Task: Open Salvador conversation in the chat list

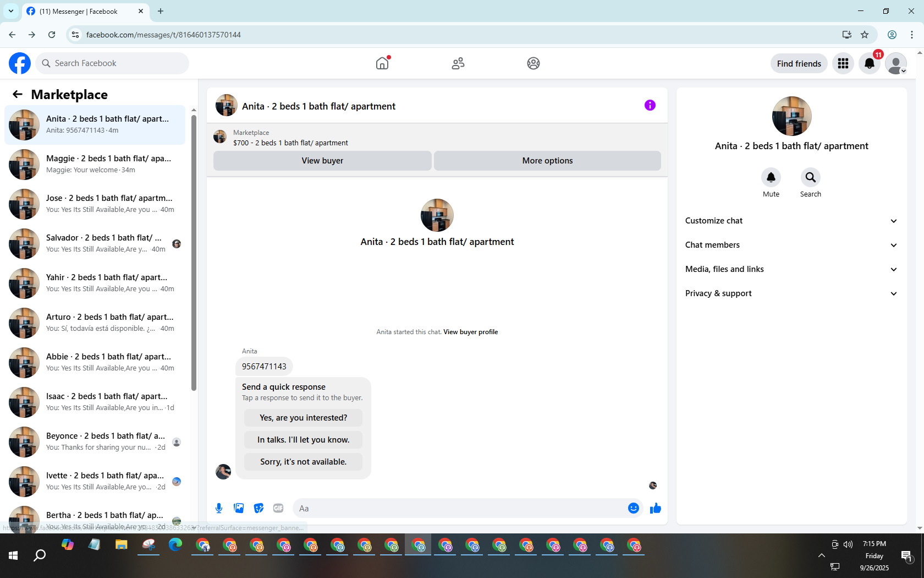Action: [x=95, y=244]
